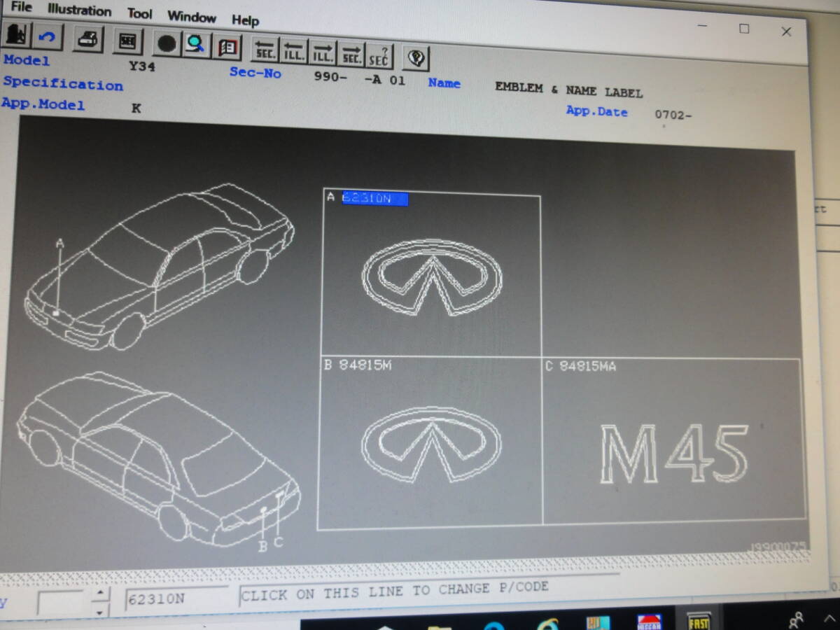
Task: Print using the printer toolbar icon
Action: click(87, 39)
